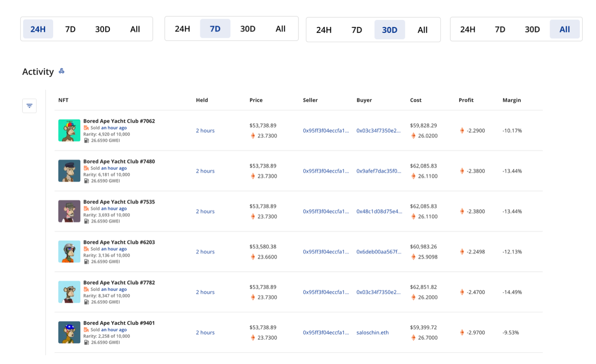Select 7D in the selector with 24H highlighted
596x364 pixels.
pos(70,29)
